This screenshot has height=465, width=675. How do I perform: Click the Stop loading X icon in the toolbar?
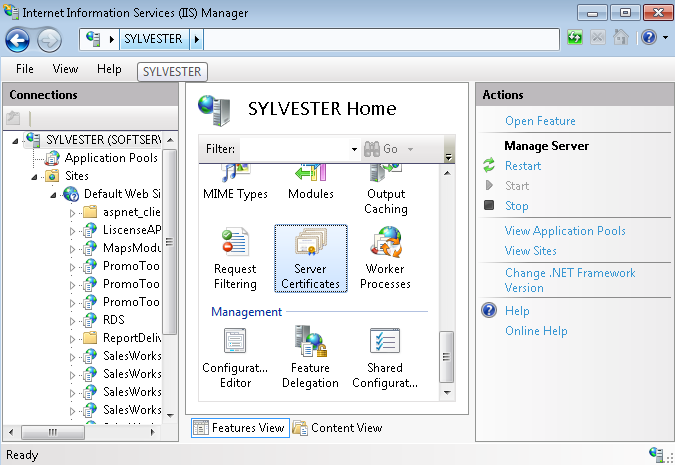click(598, 37)
